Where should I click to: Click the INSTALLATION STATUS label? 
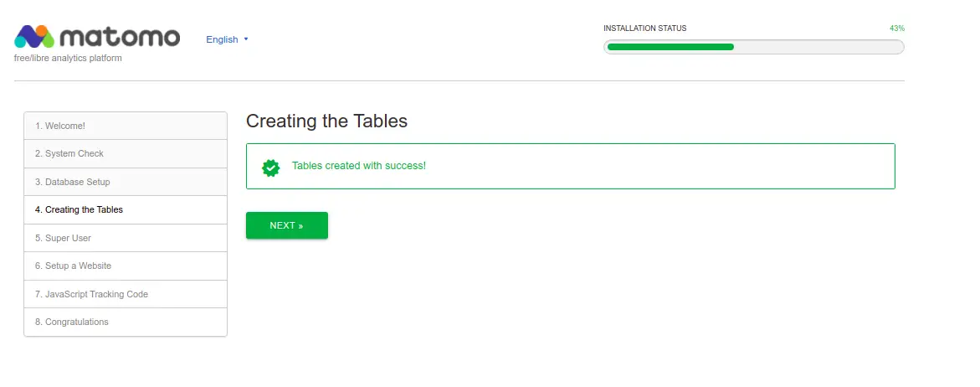coord(645,28)
